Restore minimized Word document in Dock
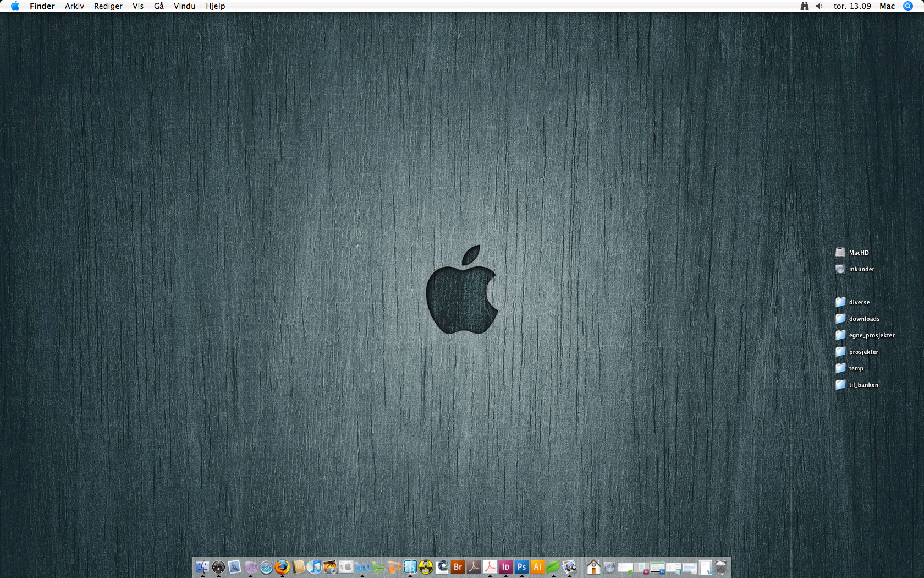The height and width of the screenshot is (578, 924). point(705,567)
